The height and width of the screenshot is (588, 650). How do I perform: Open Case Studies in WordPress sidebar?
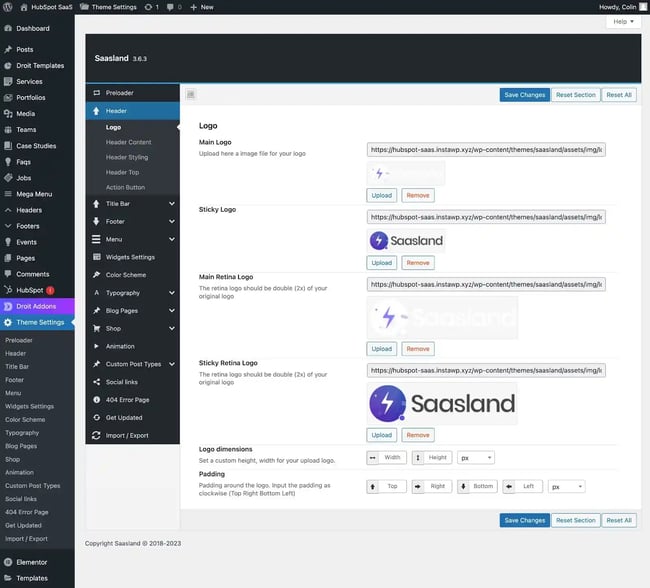(x=36, y=146)
